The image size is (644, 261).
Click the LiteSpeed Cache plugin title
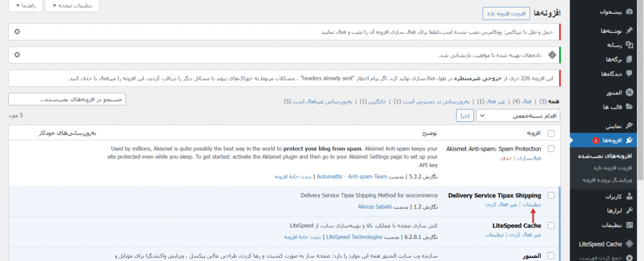coord(517,226)
